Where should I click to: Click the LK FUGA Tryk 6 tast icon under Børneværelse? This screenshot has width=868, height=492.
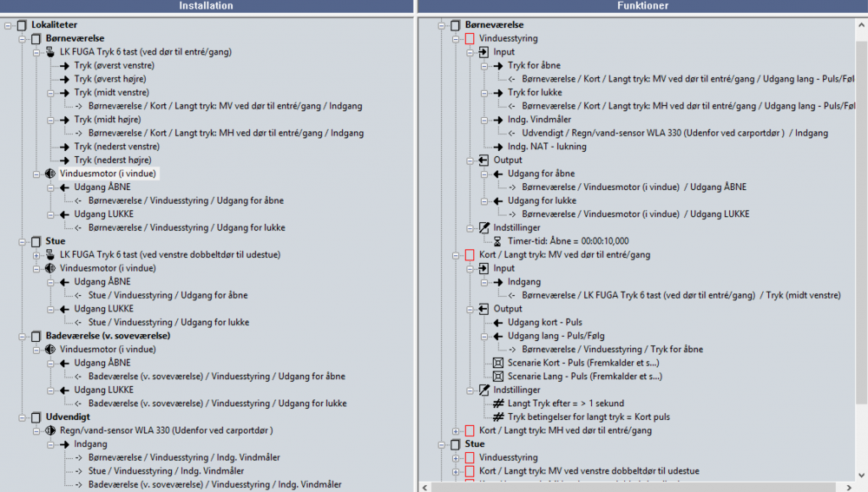point(50,52)
